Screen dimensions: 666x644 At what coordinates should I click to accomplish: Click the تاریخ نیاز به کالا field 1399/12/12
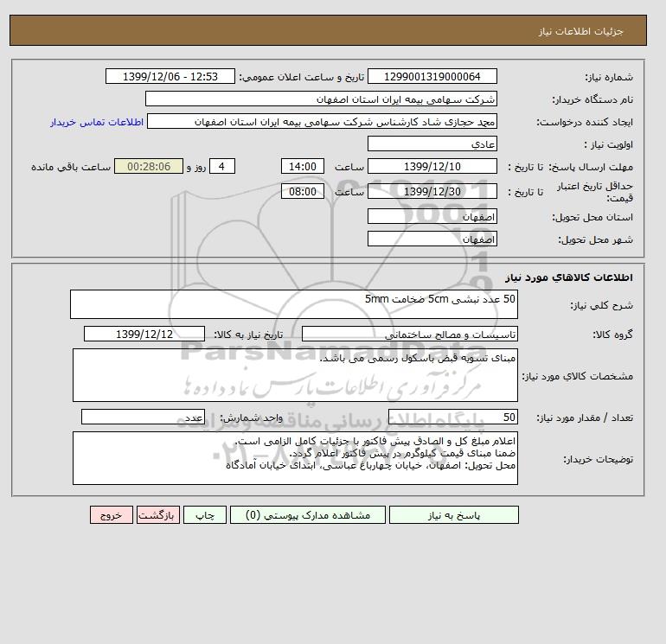(144, 334)
